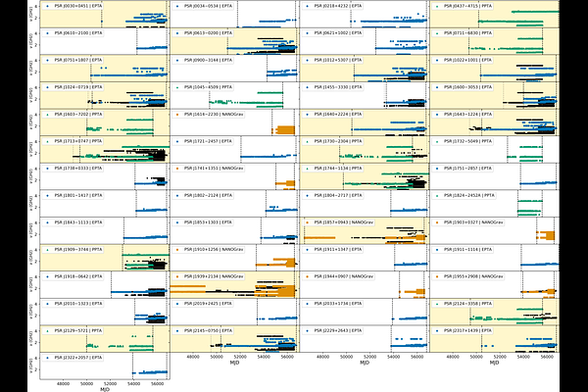Select the 'PSR J2145-0750 | EPTA' legend text
Screen dimensions: 588x392
[208, 331]
